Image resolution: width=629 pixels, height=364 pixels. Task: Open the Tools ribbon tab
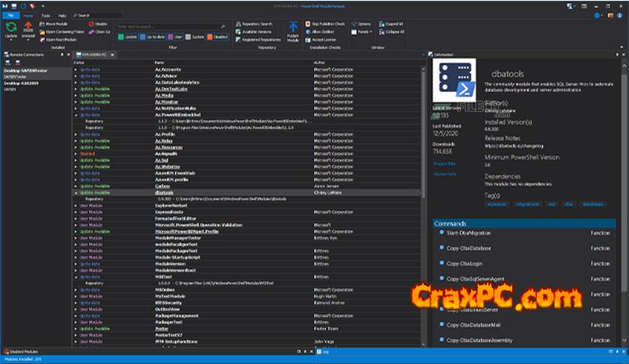pos(46,14)
